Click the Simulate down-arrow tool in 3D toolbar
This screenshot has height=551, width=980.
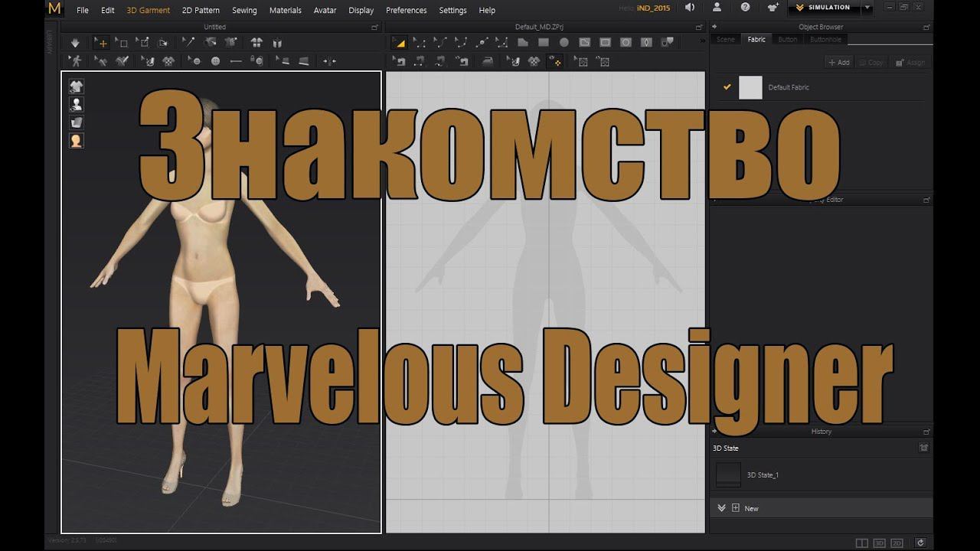[x=75, y=43]
